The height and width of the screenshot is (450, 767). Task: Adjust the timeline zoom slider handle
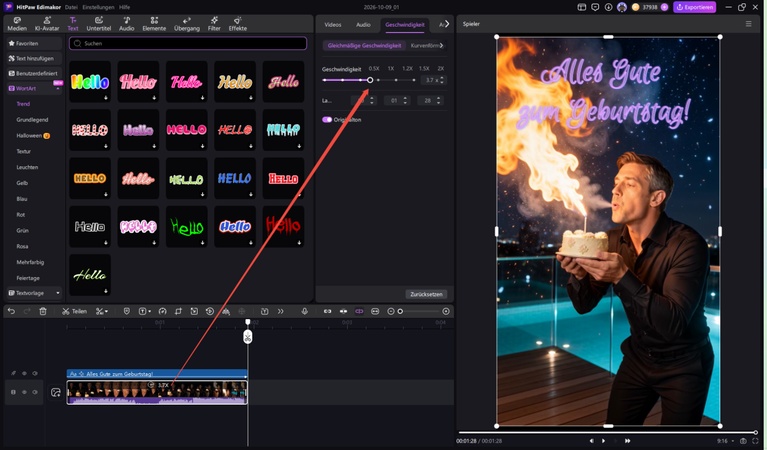point(400,311)
